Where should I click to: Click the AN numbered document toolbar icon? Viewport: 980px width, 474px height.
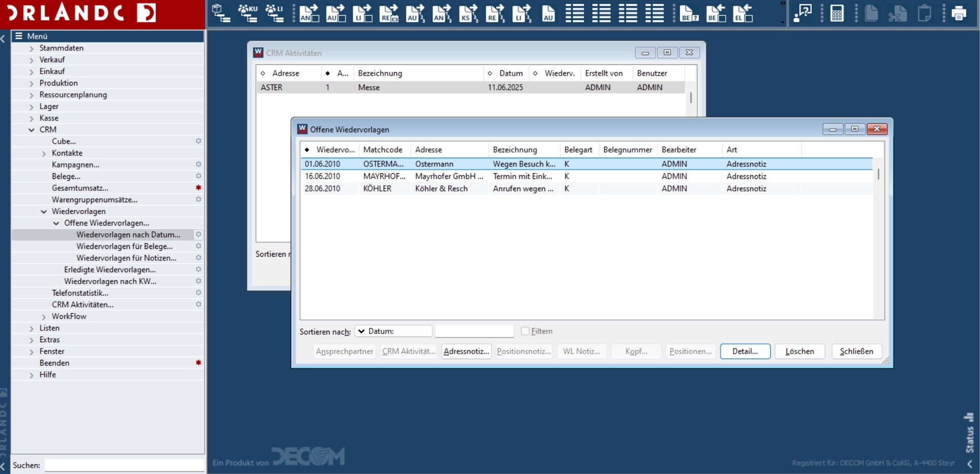tap(442, 13)
